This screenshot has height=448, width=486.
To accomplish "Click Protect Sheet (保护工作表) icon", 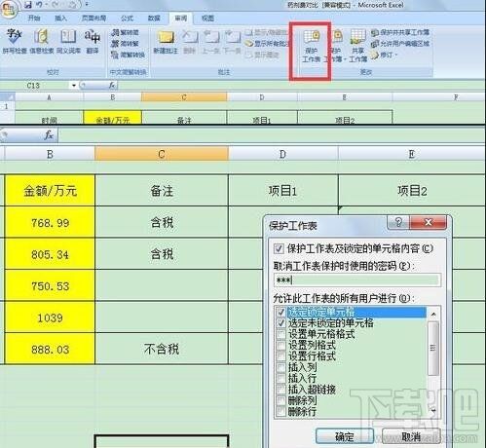I will click(x=312, y=46).
